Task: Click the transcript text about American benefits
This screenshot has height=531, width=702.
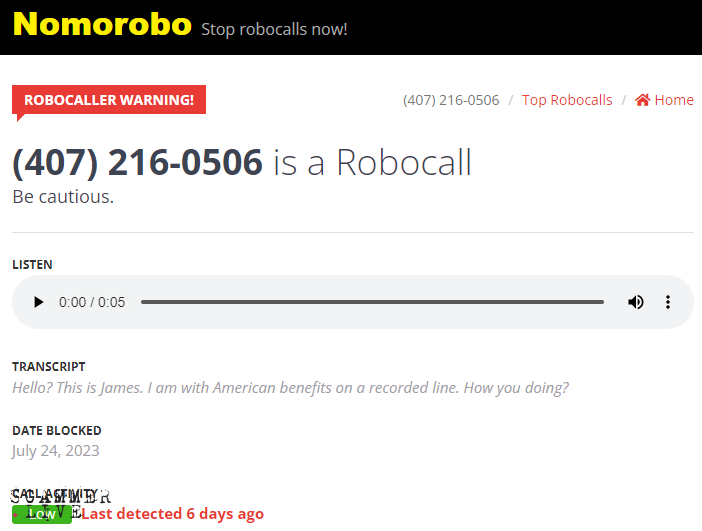Action: pos(290,388)
